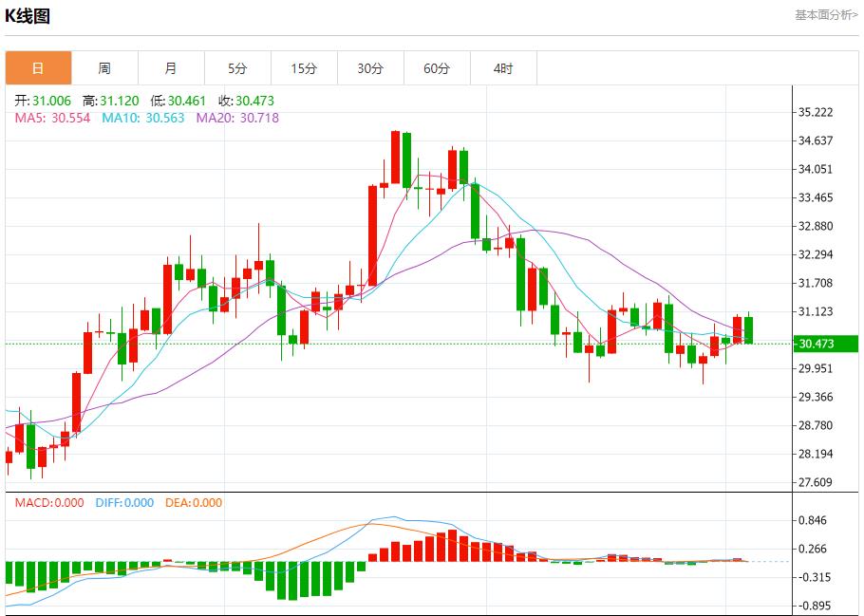Image resolution: width=864 pixels, height=616 pixels.
Task: Select the 15分 interval tab
Action: 304,68
